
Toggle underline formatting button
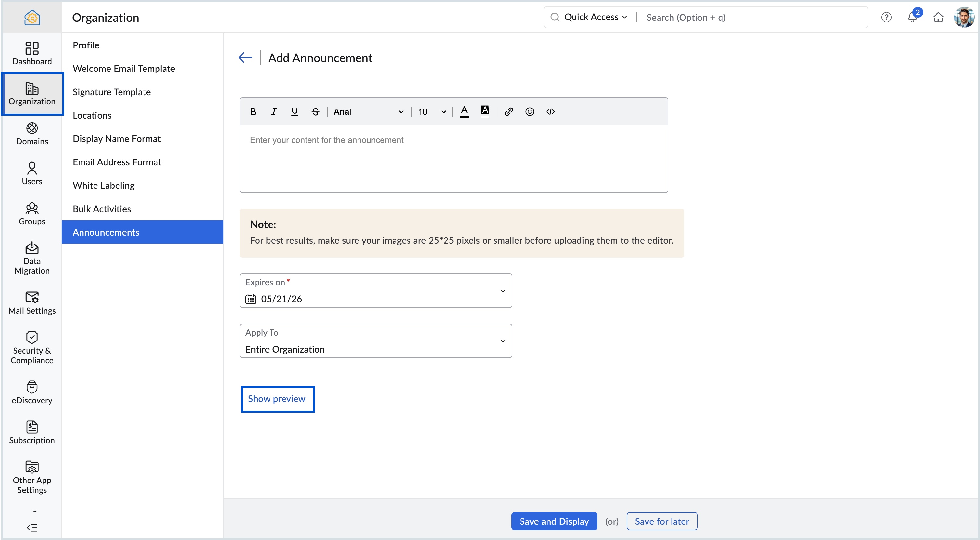point(295,111)
